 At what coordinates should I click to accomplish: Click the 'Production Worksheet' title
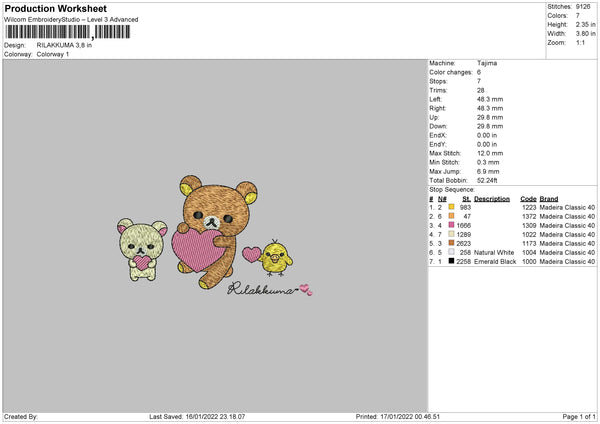[x=55, y=8]
